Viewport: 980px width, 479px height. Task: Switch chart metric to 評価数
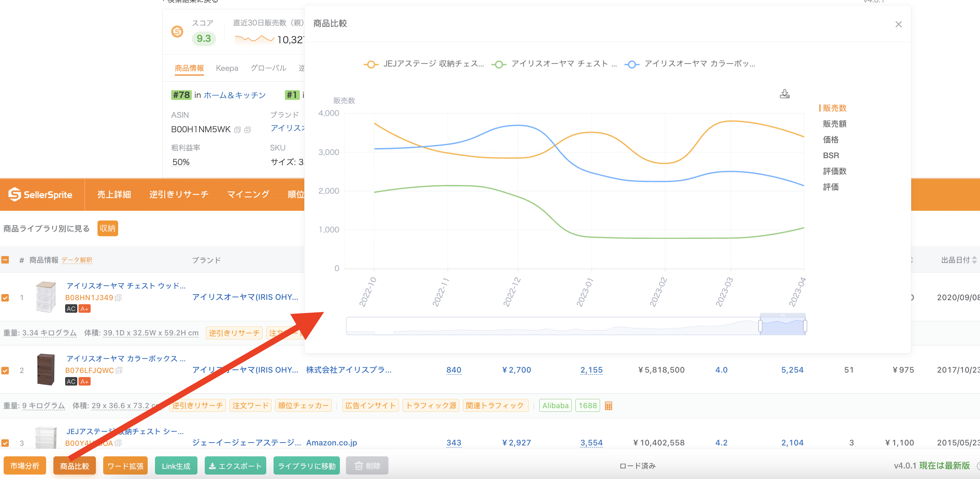pos(834,171)
